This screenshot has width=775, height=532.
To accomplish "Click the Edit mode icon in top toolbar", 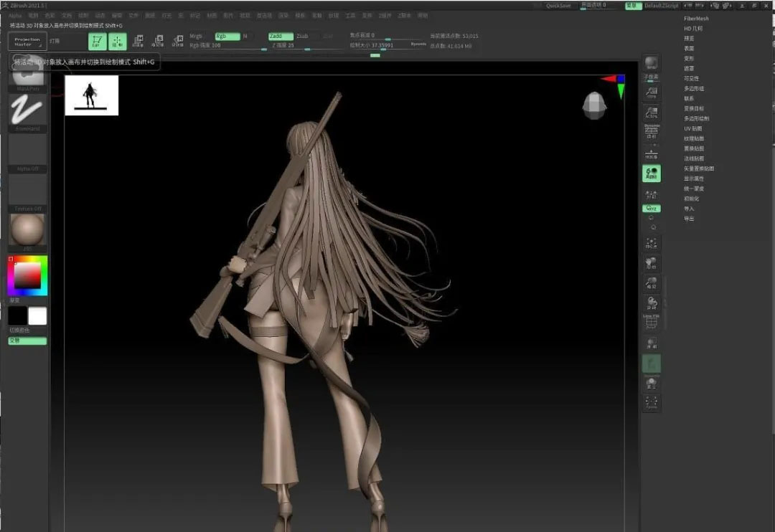I will coord(97,42).
